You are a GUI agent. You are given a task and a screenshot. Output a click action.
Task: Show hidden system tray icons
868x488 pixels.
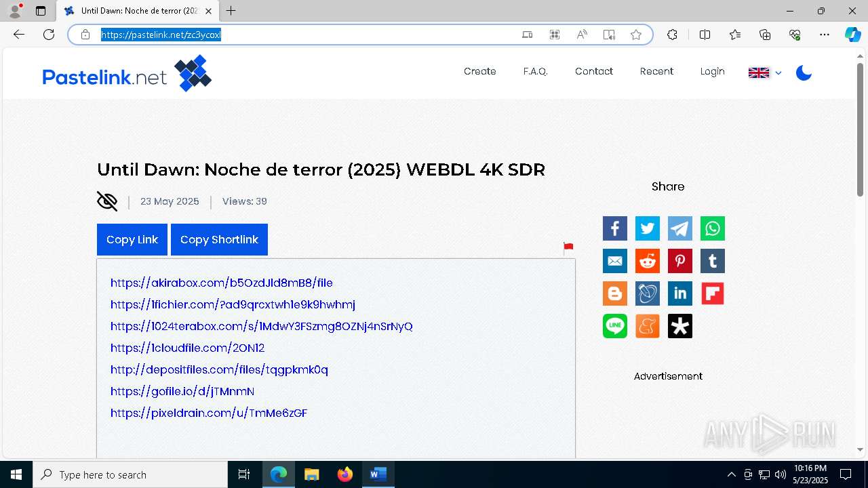tap(731, 474)
